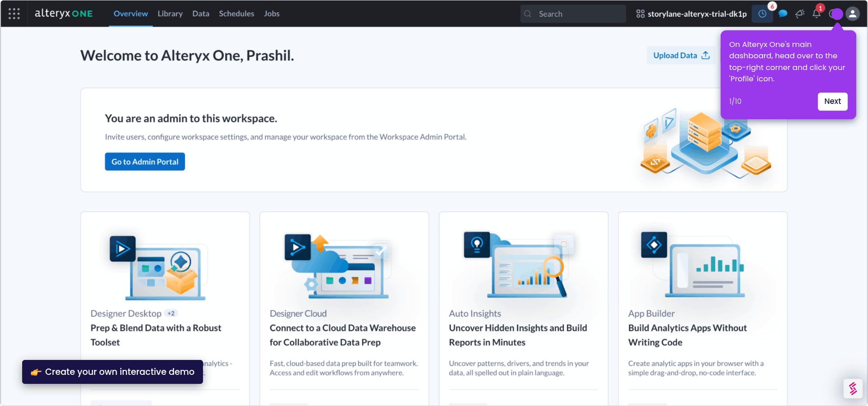The width and height of the screenshot is (868, 406).
Task: Click the Designer Desktop +2 badge
Action: tap(171, 313)
